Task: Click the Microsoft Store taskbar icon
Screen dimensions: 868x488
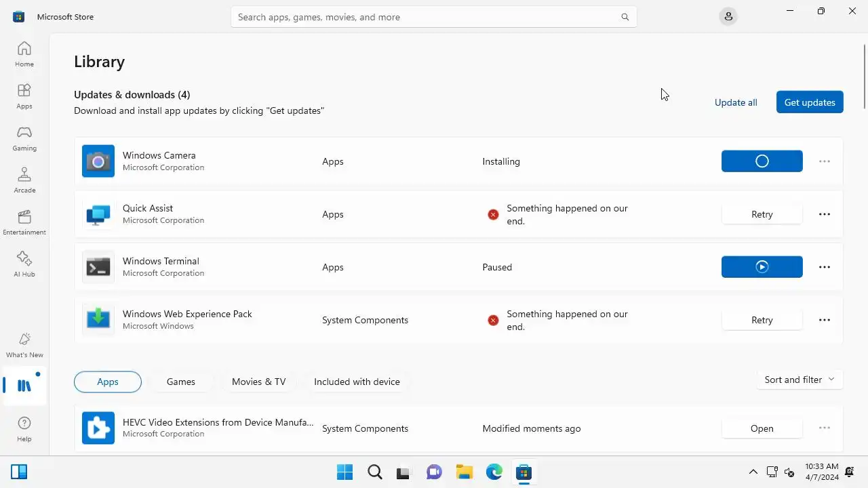Action: pyautogui.click(x=524, y=472)
